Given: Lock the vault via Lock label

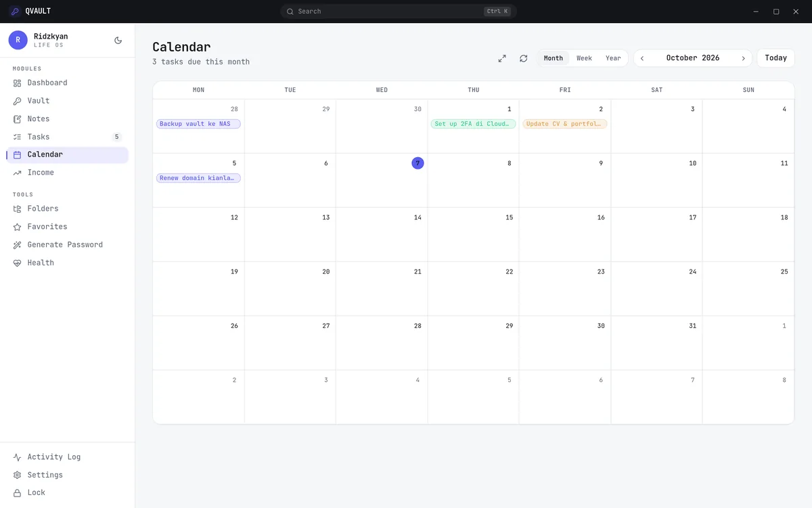Looking at the screenshot, I should (x=37, y=493).
